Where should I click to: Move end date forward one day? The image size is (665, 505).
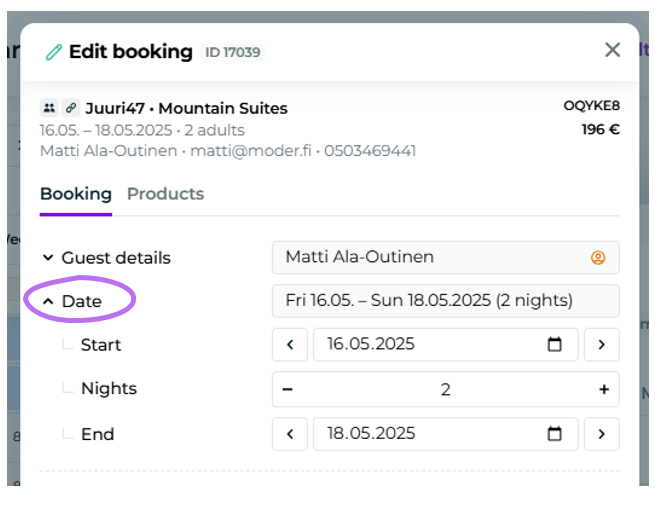[602, 434]
